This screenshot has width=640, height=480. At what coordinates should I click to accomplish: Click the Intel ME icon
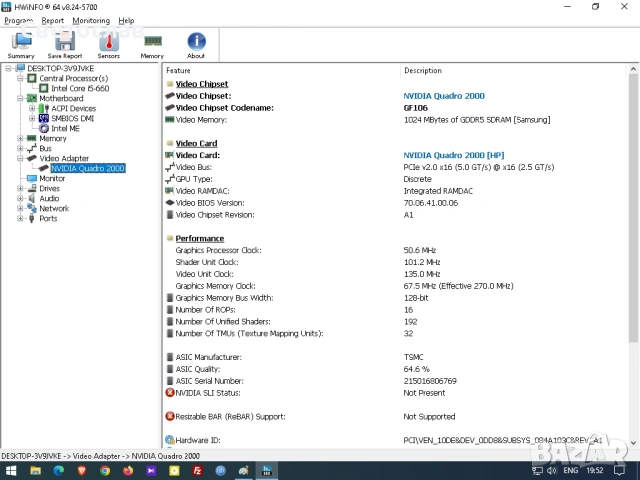(44, 128)
